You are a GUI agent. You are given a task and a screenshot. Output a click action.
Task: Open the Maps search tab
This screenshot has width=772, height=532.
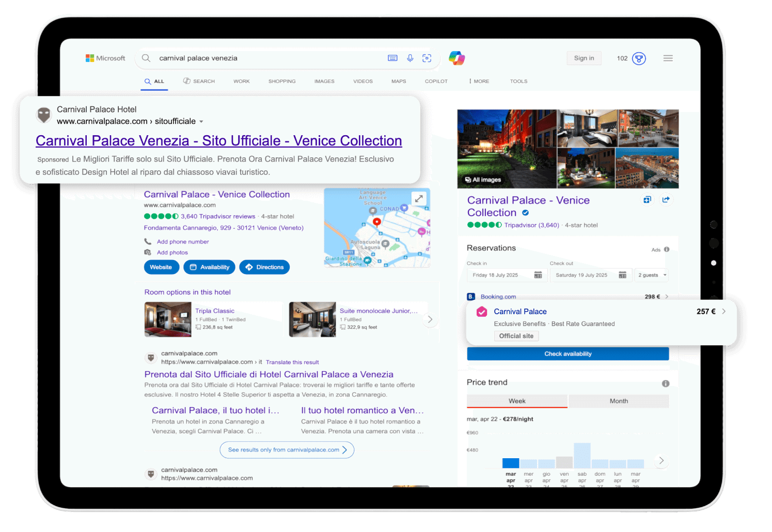pyautogui.click(x=399, y=82)
